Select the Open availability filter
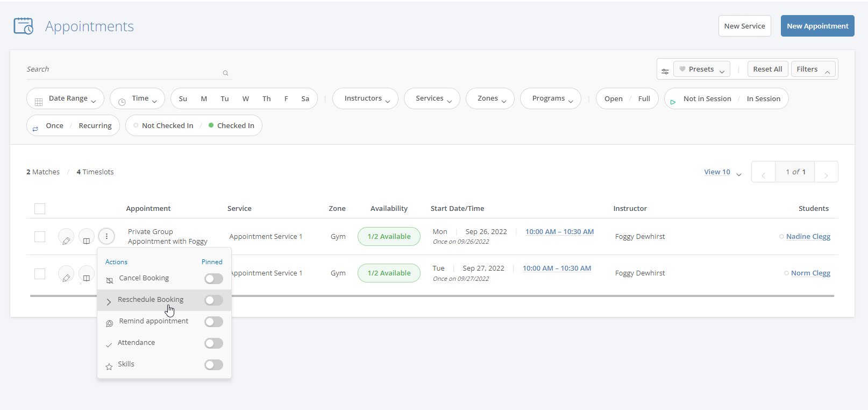Screen dimensions: 868x410 point(613,99)
